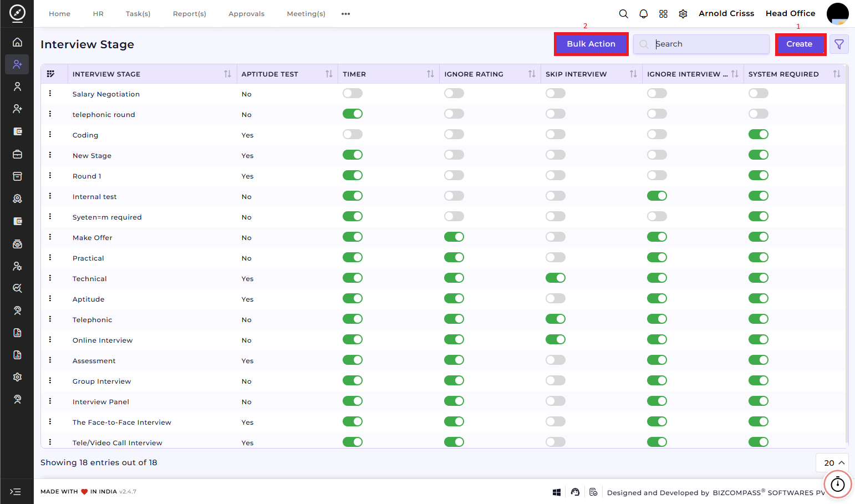855x504 pixels.
Task: Open page size dropdown showing 20
Action: (x=832, y=462)
